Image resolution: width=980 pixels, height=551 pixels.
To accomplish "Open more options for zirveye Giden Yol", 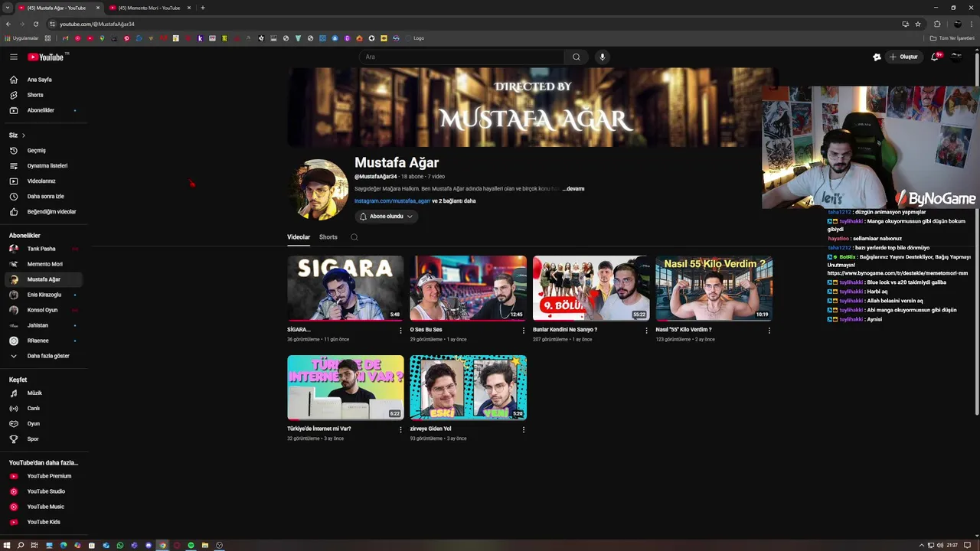I will point(524,430).
